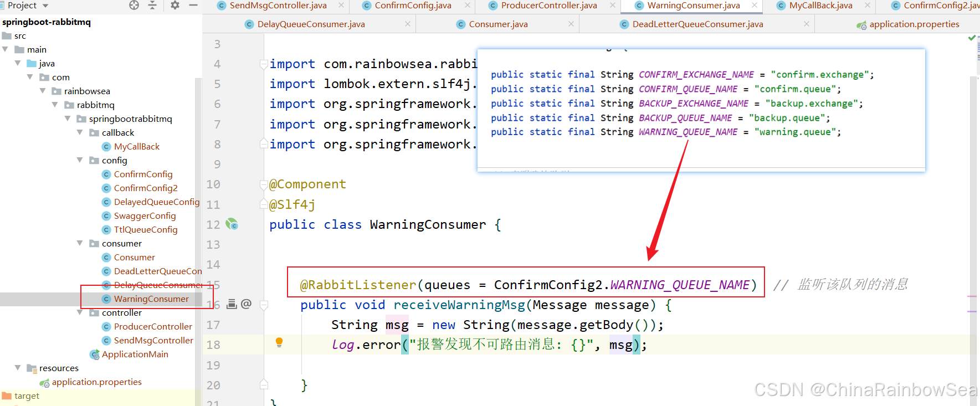This screenshot has height=406, width=980.
Task: Collapse the resources folder node
Action: click(18, 368)
